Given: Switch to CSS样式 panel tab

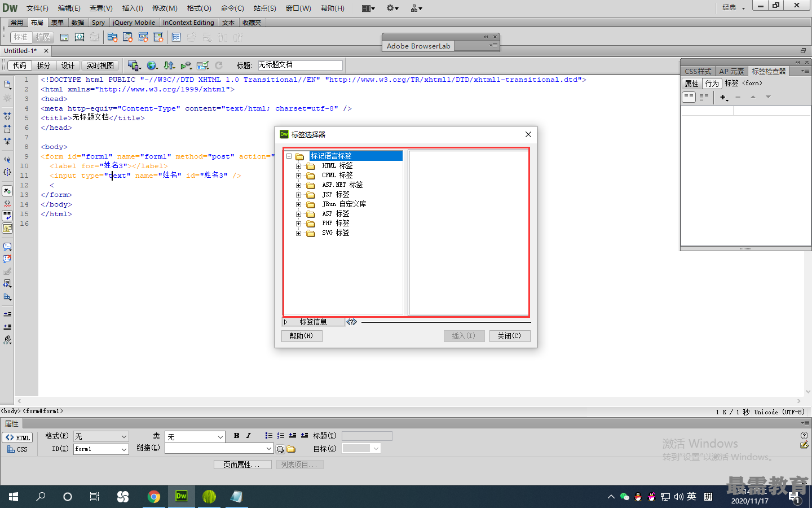Looking at the screenshot, I should click(x=698, y=71).
